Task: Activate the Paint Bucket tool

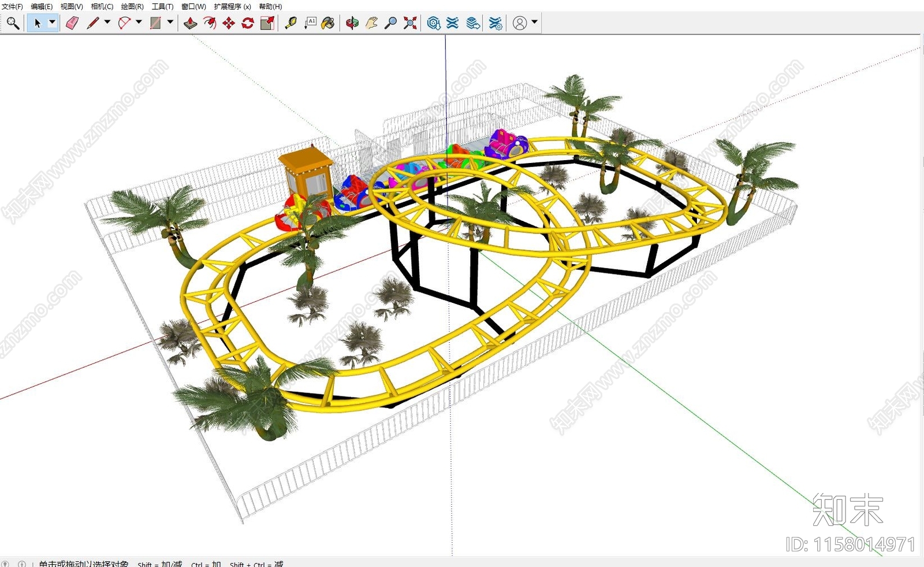Action: (328, 23)
